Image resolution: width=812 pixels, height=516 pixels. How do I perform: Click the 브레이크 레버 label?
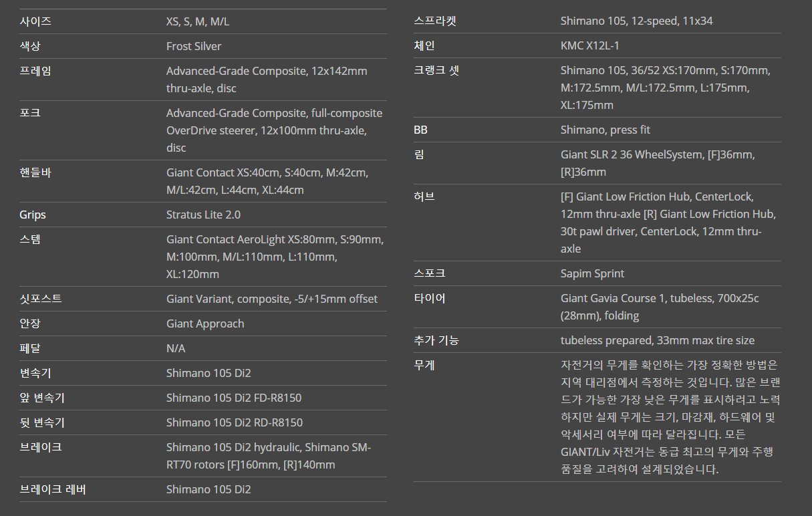coord(53,489)
